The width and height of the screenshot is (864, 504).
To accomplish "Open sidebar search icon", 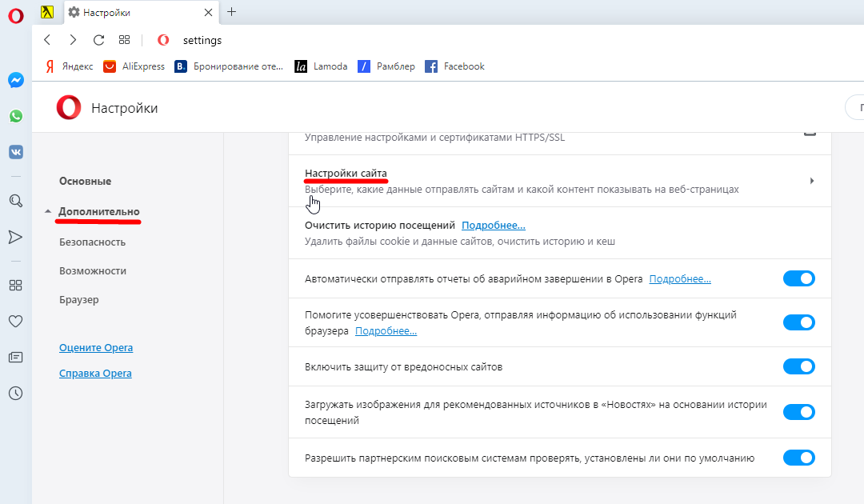I will click(16, 201).
